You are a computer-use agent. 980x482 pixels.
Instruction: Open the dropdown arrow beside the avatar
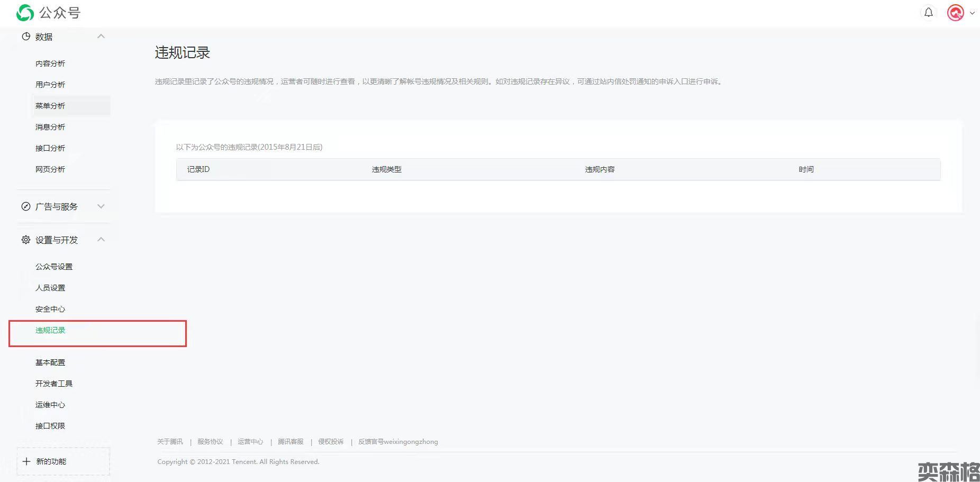(x=972, y=13)
